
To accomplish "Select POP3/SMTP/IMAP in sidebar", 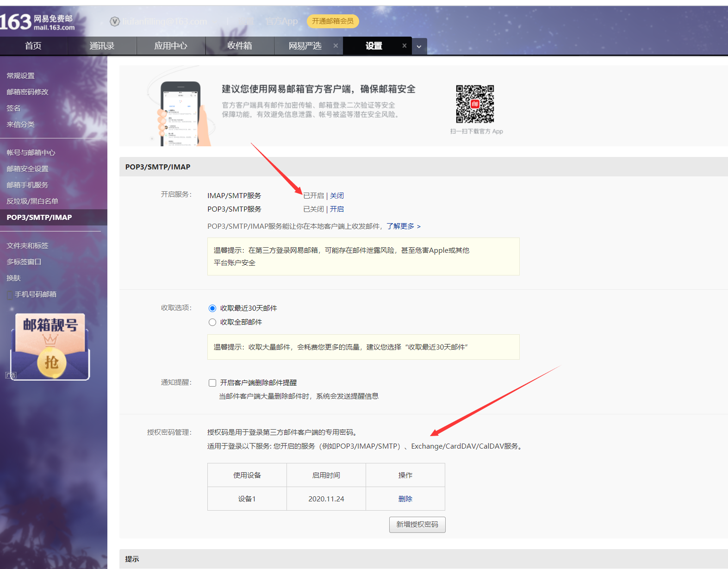I will point(54,218).
